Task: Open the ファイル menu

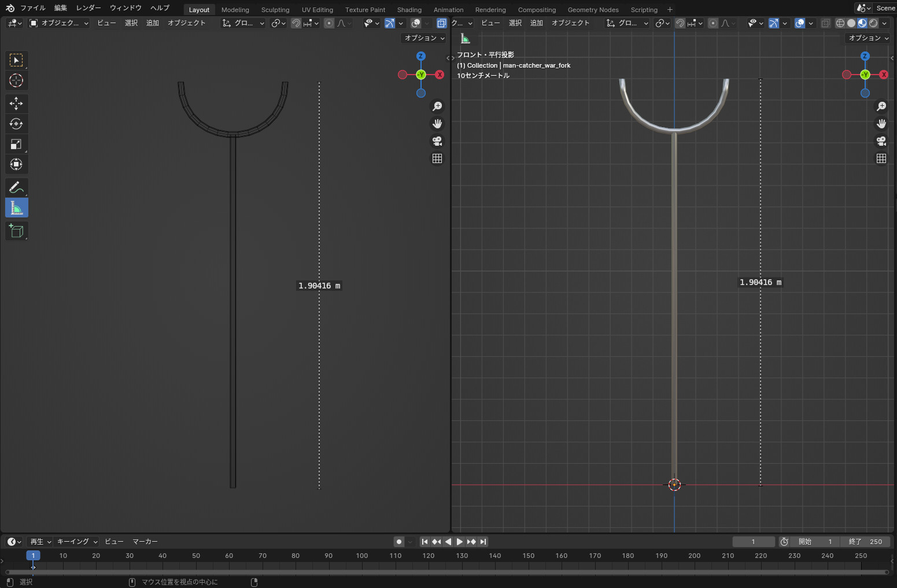Action: [x=32, y=8]
